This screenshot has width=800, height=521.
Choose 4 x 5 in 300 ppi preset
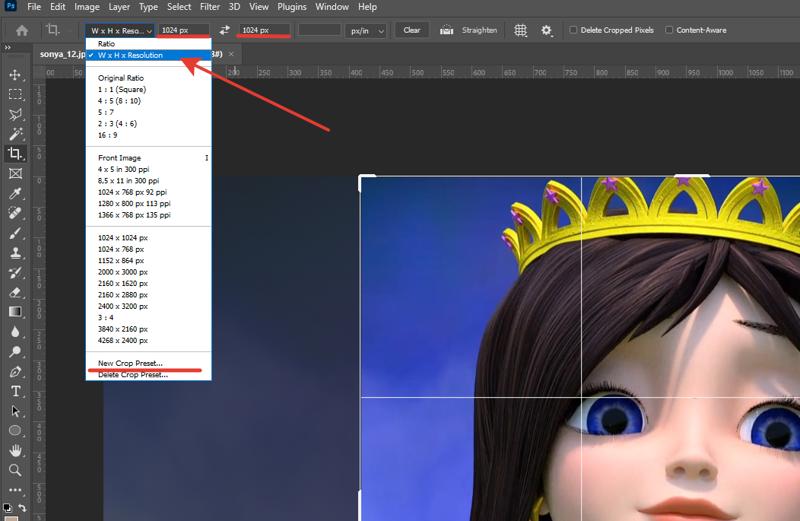148,169
